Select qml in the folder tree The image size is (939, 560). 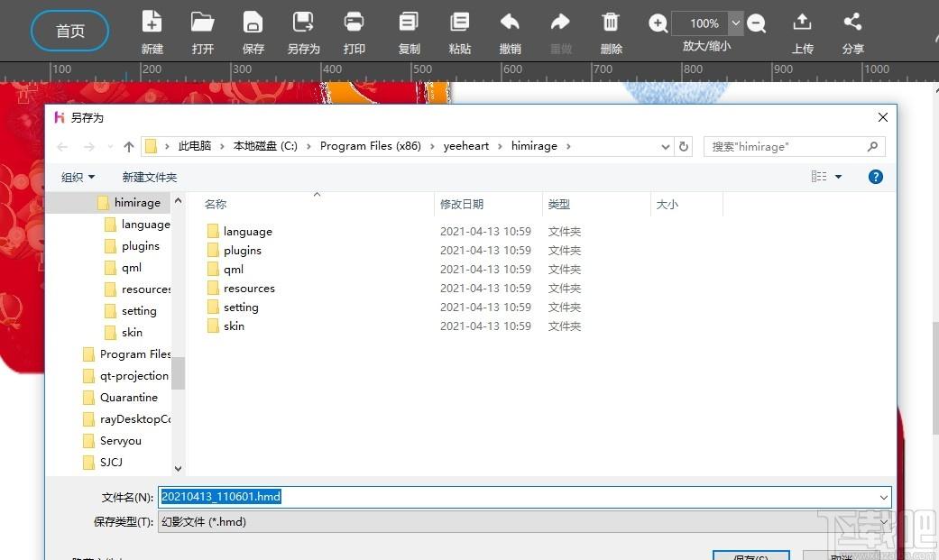(x=124, y=267)
